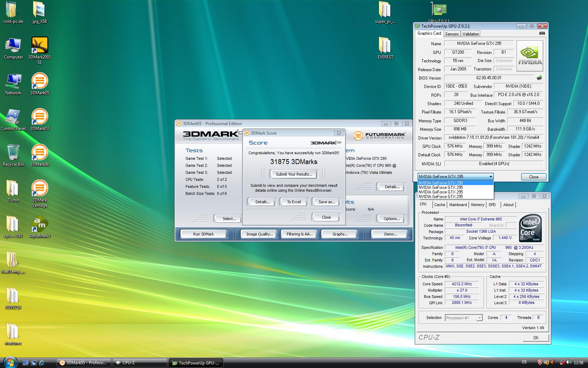Switch to the Sensors tab in GPU-Z
The height and width of the screenshot is (368, 588).
451,34
